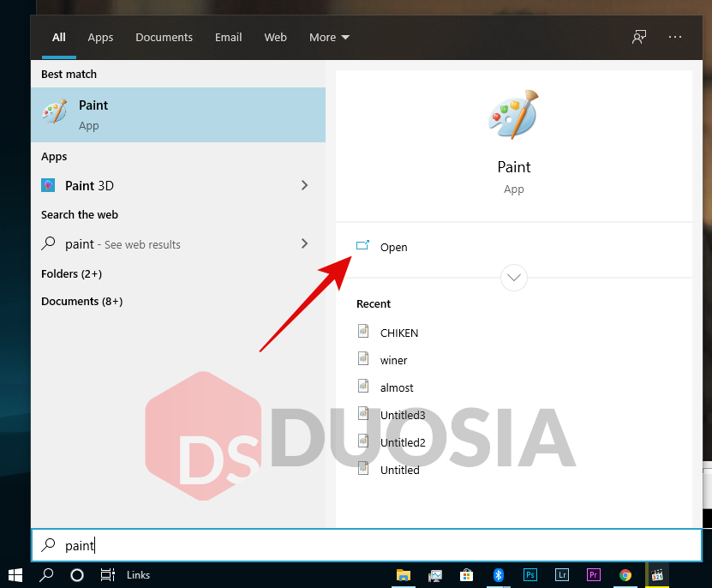Click the taskbar search magnifier icon
This screenshot has height=588, width=712.
coord(46,575)
